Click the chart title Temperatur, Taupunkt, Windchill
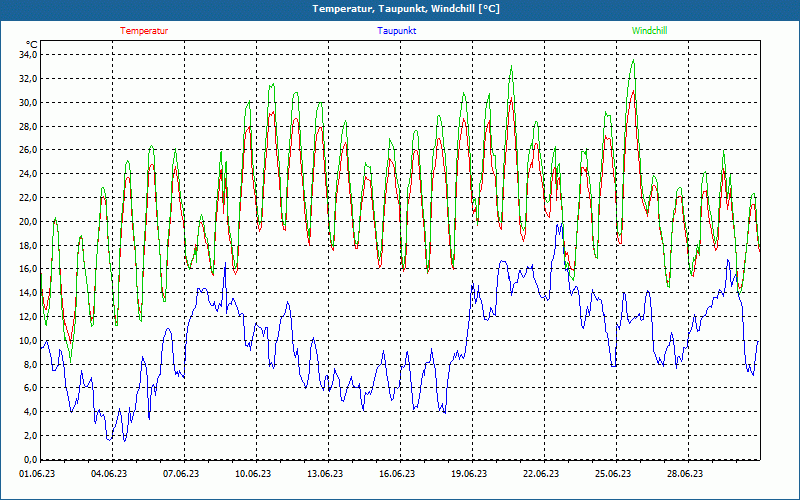The image size is (800, 500). tap(406, 9)
